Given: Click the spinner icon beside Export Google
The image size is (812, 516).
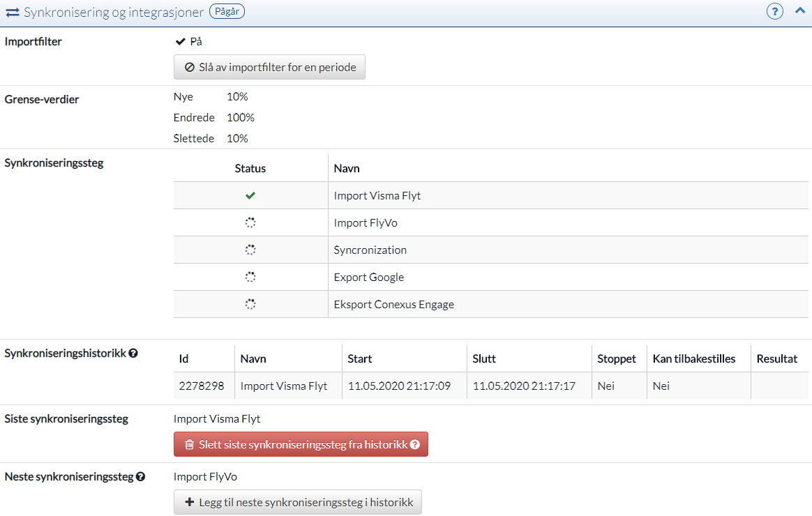Looking at the screenshot, I should pos(250,278).
